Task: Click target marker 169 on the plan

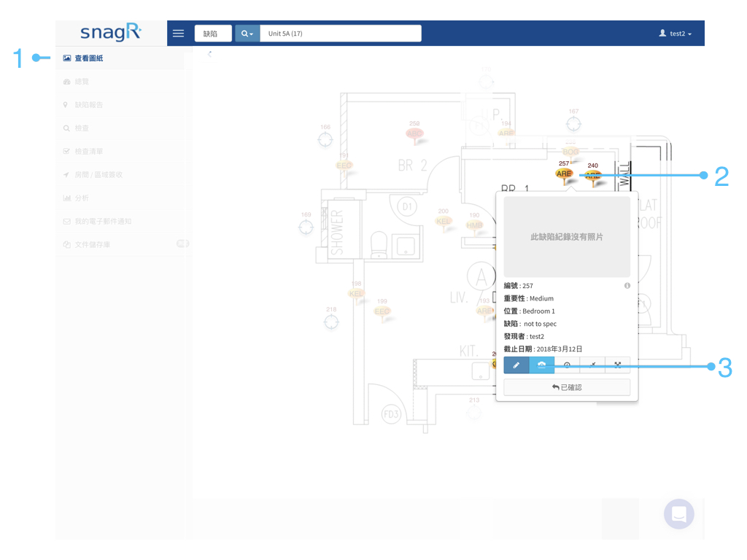Action: click(306, 227)
